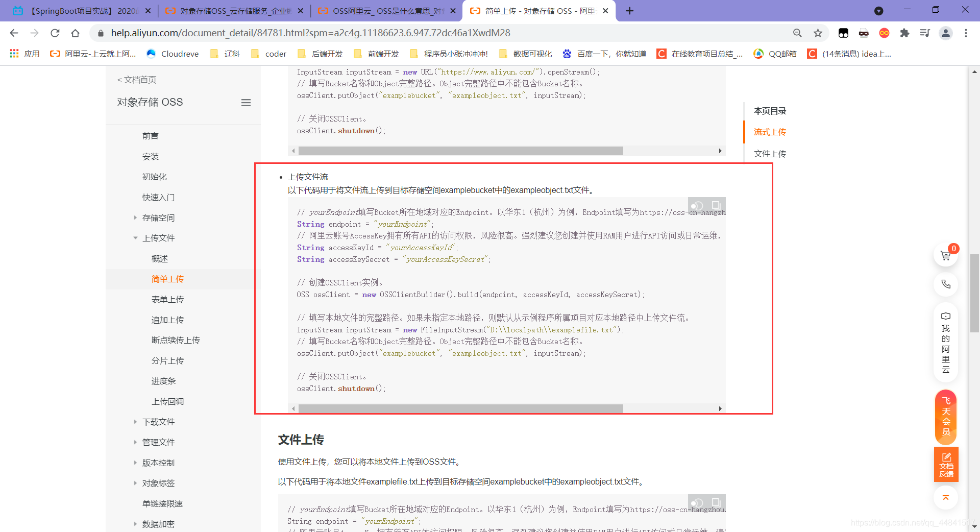Viewport: 980px width, 532px height.
Task: Open the 前端开发 bookmark folder
Action: click(x=376, y=54)
